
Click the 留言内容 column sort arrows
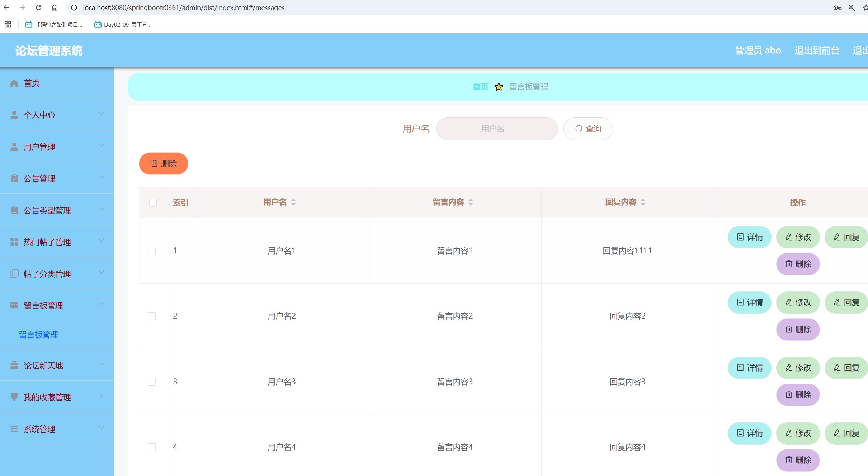pyautogui.click(x=471, y=202)
